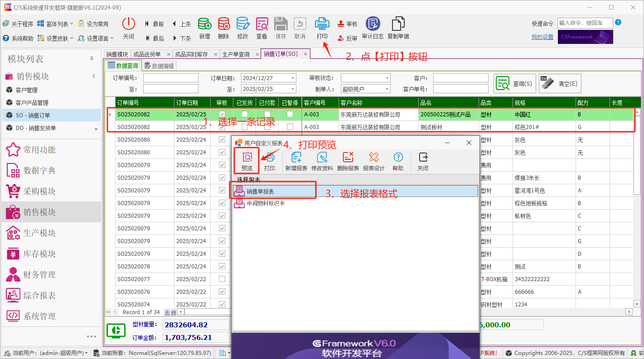
Task: Open 关于程序 about item
Action: [18, 24]
